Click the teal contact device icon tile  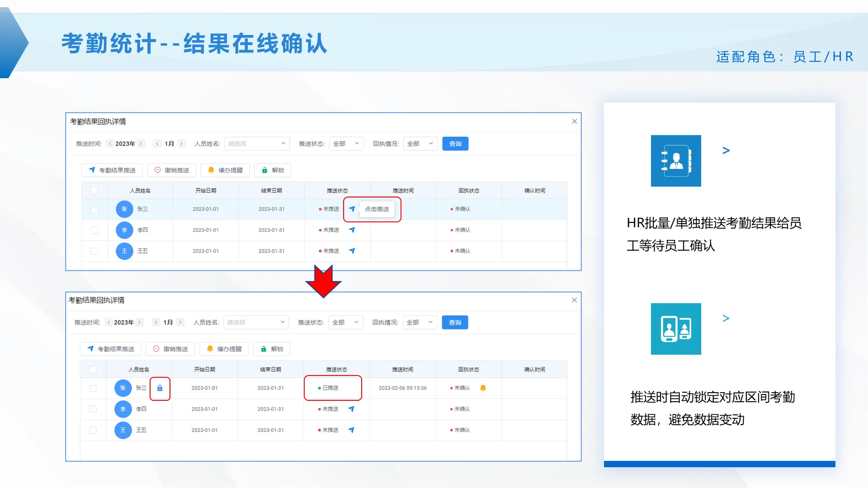(676, 329)
